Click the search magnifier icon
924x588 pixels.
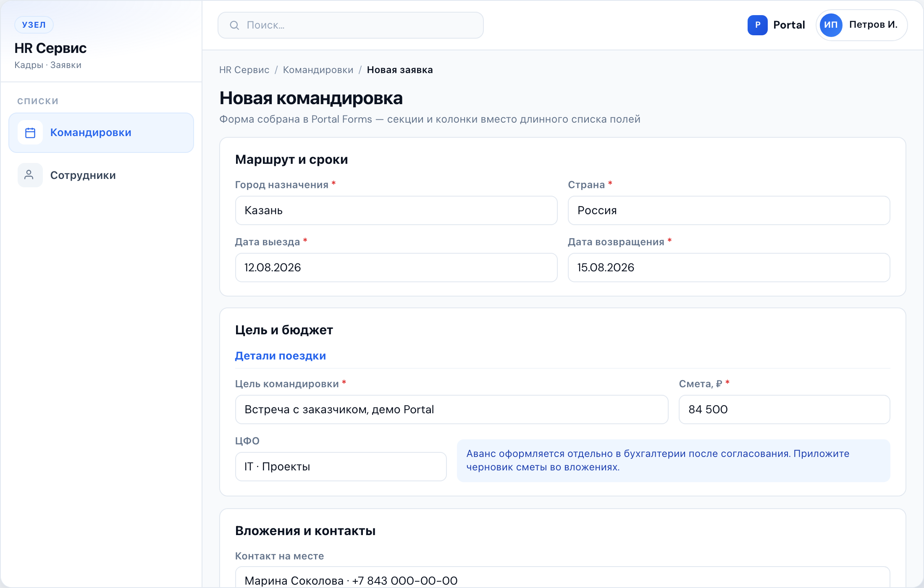(234, 25)
